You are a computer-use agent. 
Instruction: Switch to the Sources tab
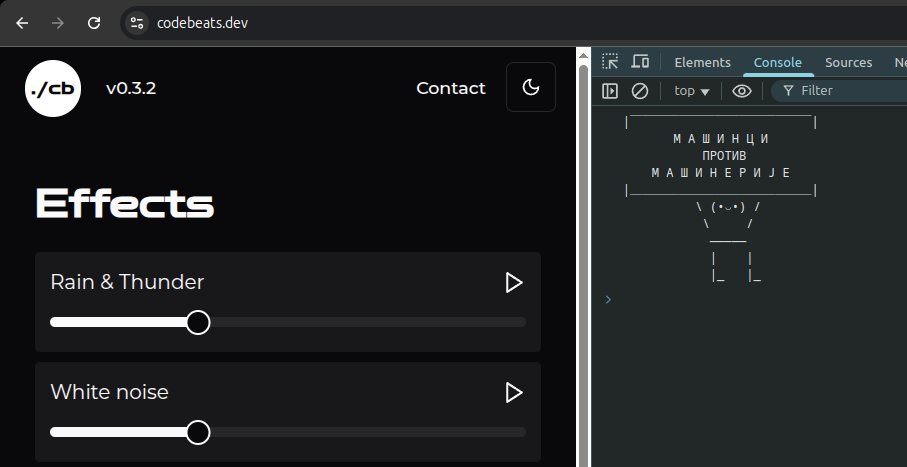click(849, 62)
